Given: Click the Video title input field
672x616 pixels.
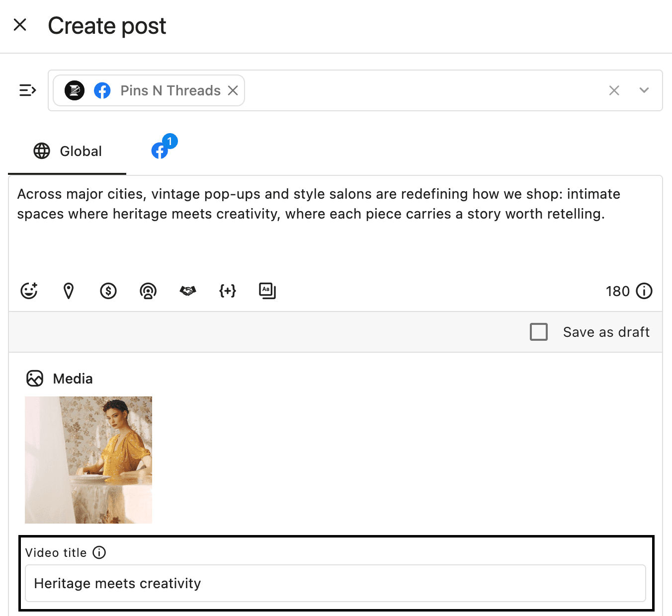Looking at the screenshot, I should click(335, 583).
